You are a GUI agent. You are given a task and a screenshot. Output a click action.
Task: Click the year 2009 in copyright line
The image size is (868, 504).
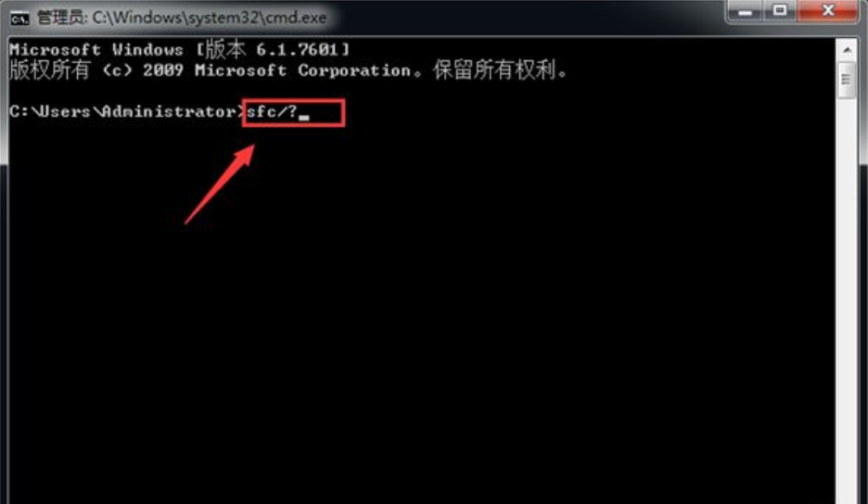[x=163, y=70]
